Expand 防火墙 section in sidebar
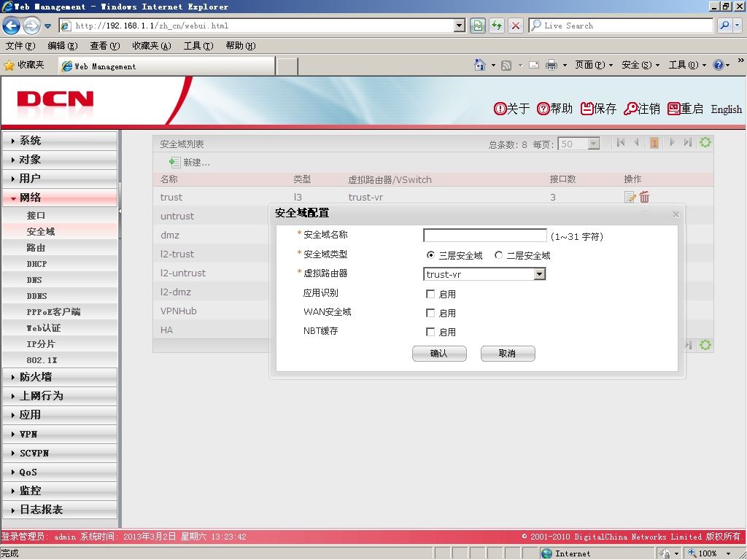Screen dimensions: 747x560 [60, 377]
